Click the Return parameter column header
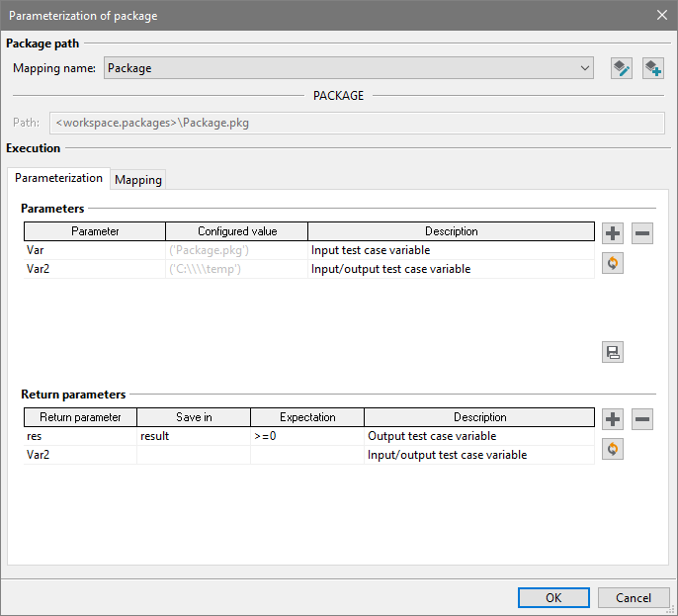 80,417
